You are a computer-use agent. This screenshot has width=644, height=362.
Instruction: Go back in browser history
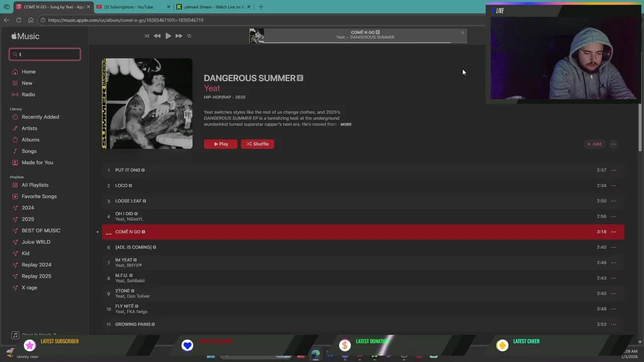coord(6,20)
